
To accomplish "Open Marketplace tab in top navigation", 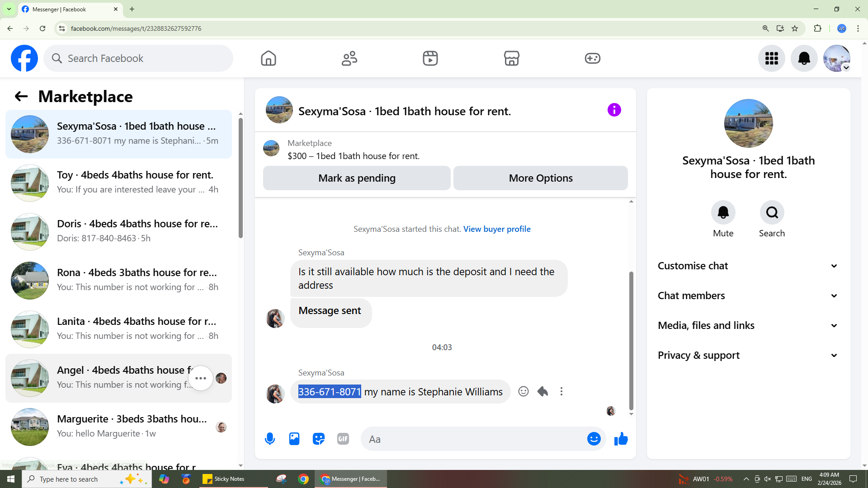I will point(511,58).
